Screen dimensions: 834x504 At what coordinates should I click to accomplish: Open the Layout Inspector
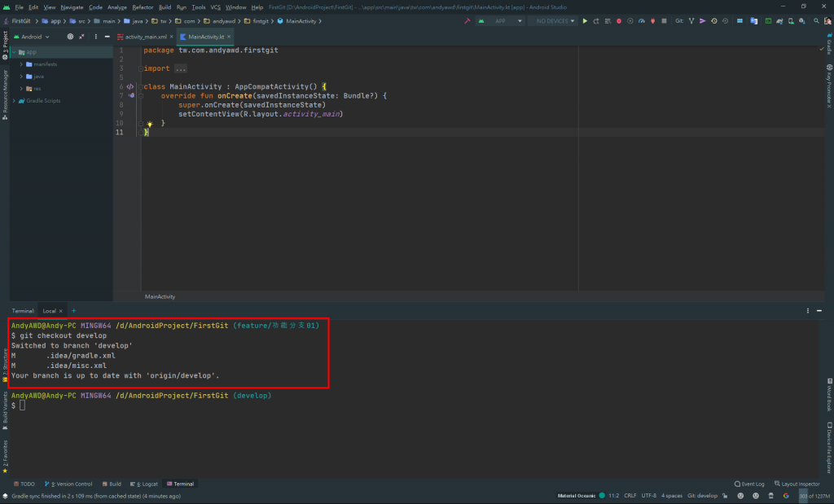[x=797, y=484]
